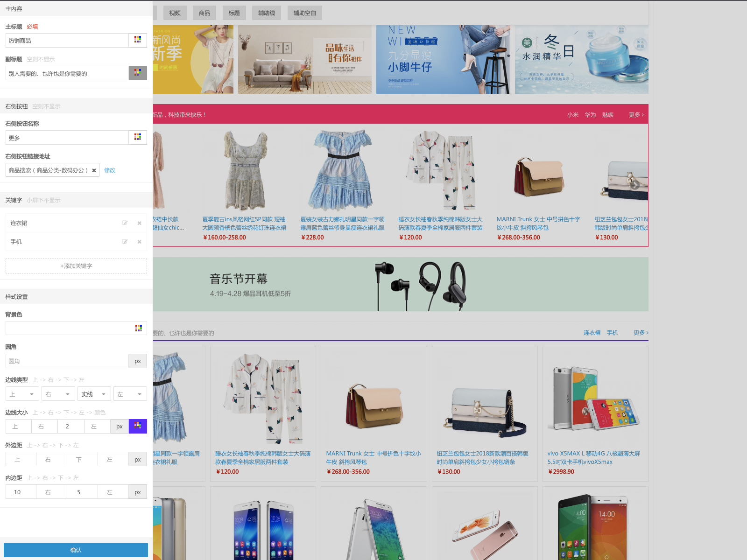Remove the 商品搜索 link tag
Viewport: 747px width, 560px height.
pos(94,170)
